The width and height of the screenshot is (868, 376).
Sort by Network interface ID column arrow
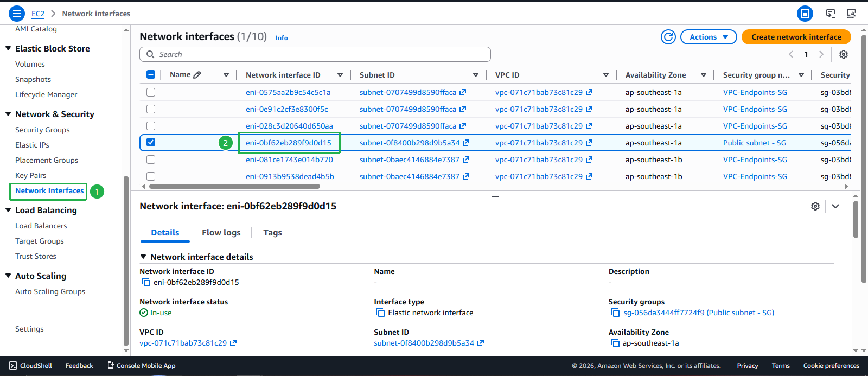[340, 75]
